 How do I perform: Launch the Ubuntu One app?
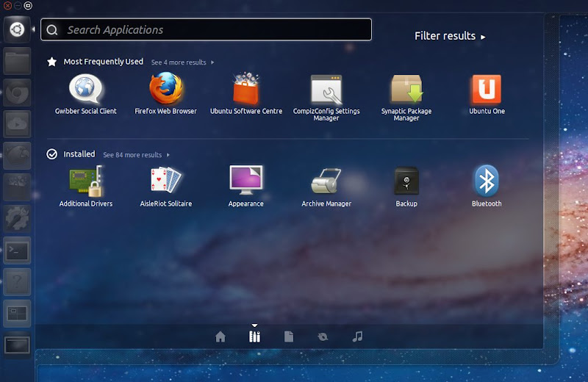pos(487,90)
